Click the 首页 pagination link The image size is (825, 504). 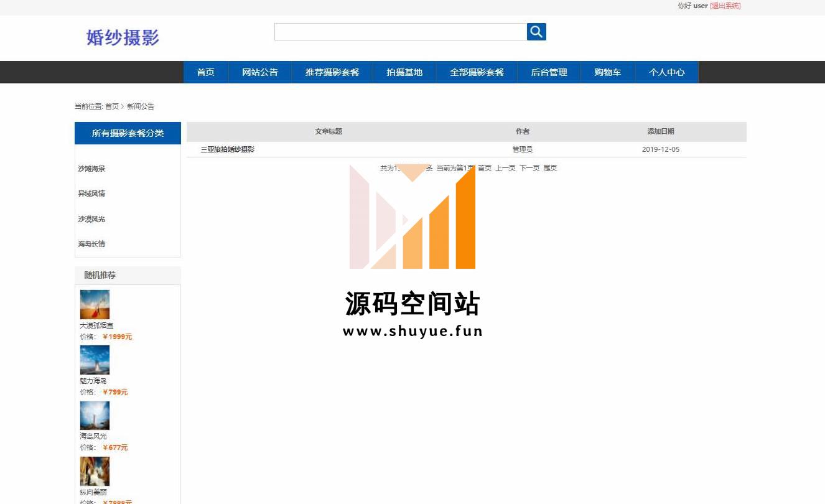point(485,168)
